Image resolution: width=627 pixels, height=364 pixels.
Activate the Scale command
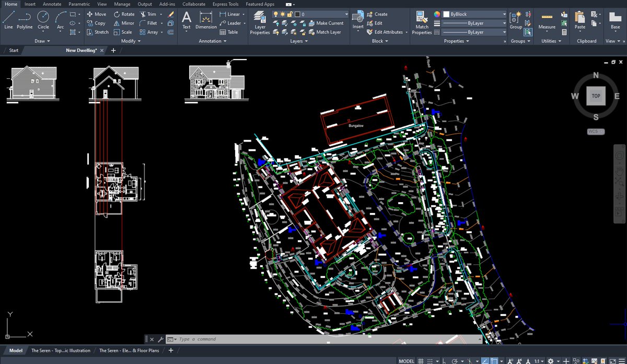pos(123,32)
